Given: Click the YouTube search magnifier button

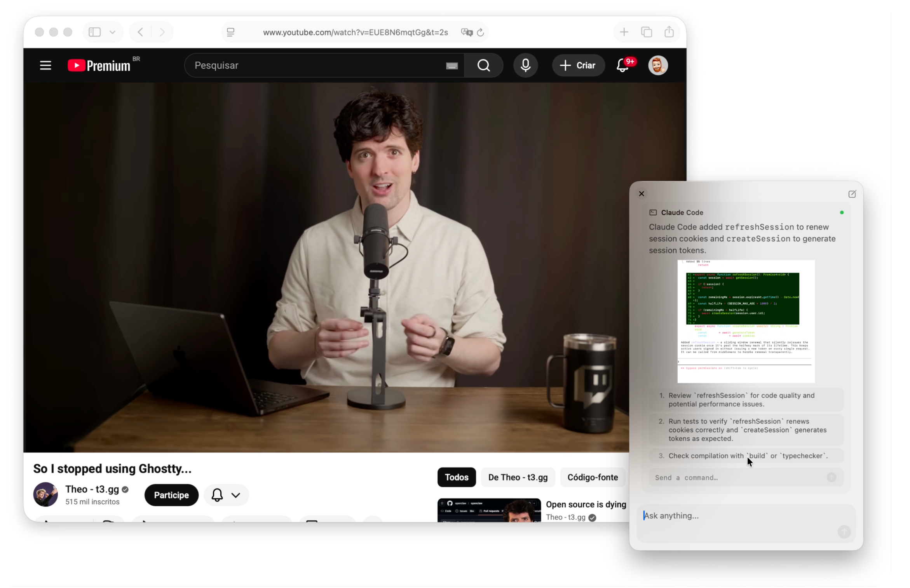Looking at the screenshot, I should 483,65.
